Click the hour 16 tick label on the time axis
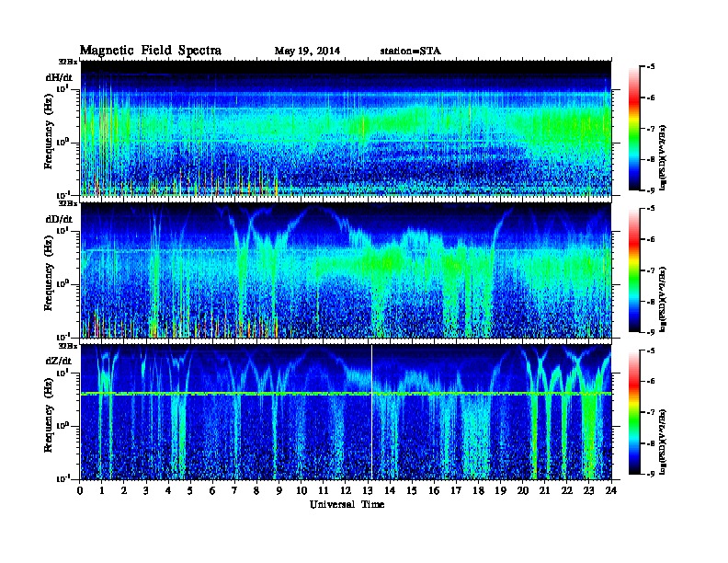 [434, 490]
